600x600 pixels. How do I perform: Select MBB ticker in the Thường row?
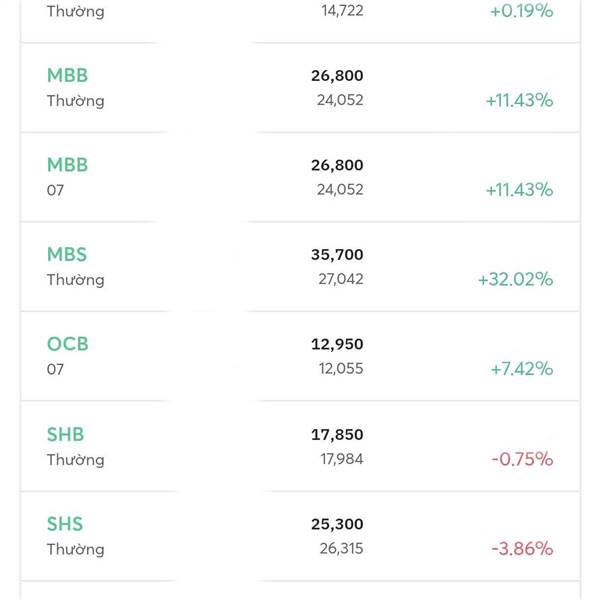pyautogui.click(x=67, y=75)
